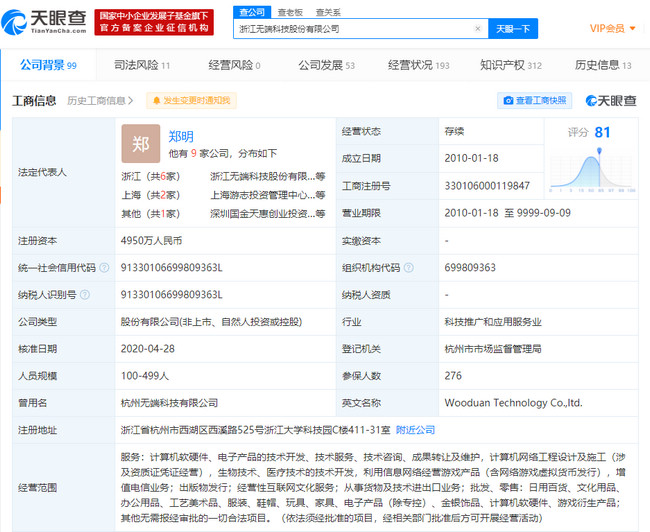Open the 公司背景 tab
650x532 pixels.
[49, 65]
